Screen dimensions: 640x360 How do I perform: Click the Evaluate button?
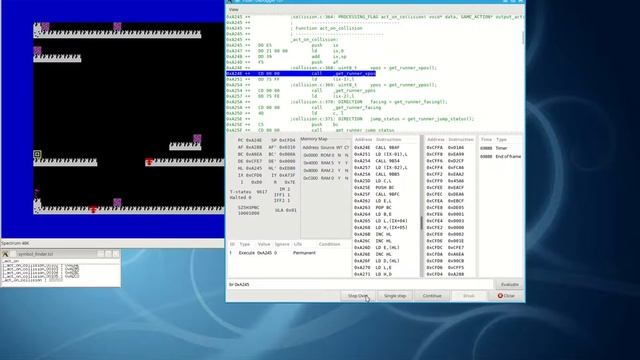pyautogui.click(x=509, y=284)
